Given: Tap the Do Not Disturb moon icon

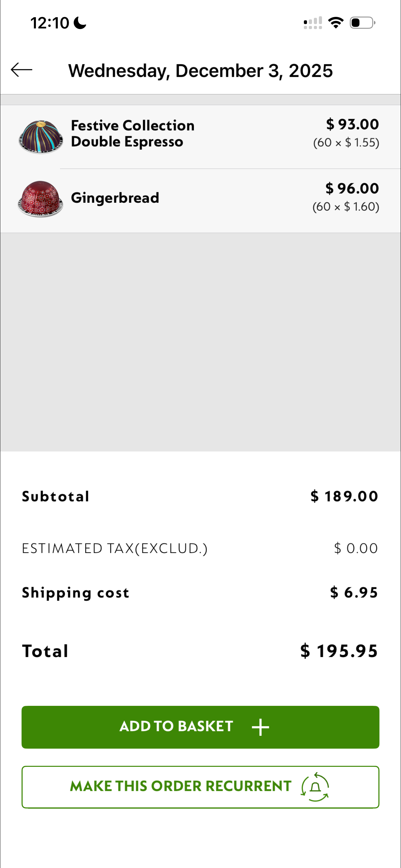Looking at the screenshot, I should (x=80, y=23).
